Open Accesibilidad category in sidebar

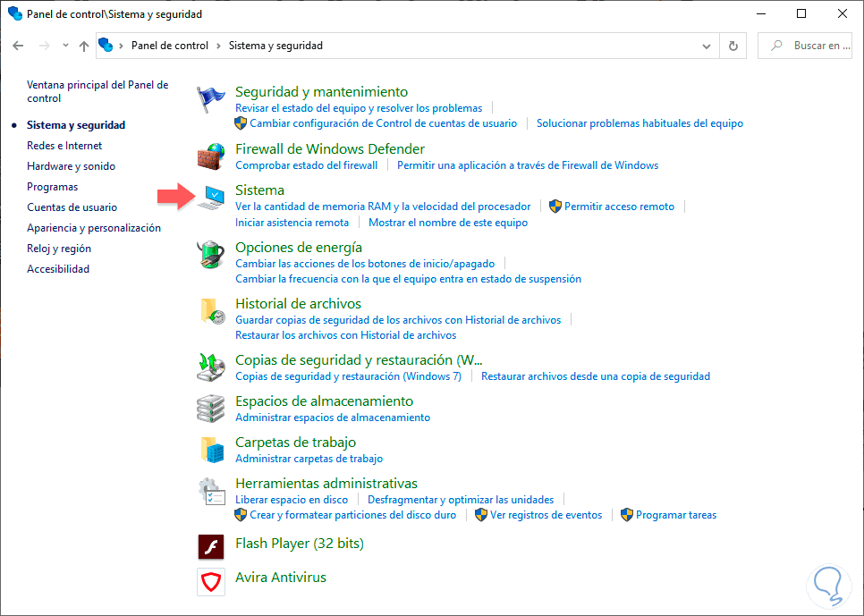coord(58,269)
